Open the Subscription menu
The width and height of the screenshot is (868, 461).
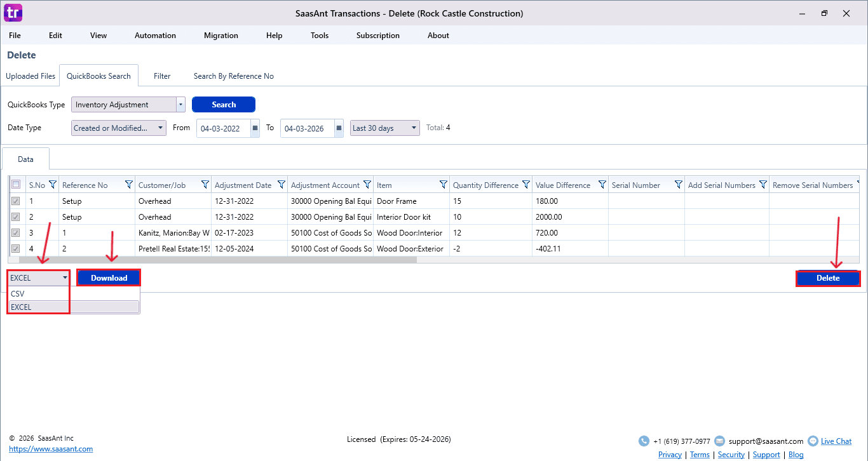[378, 36]
